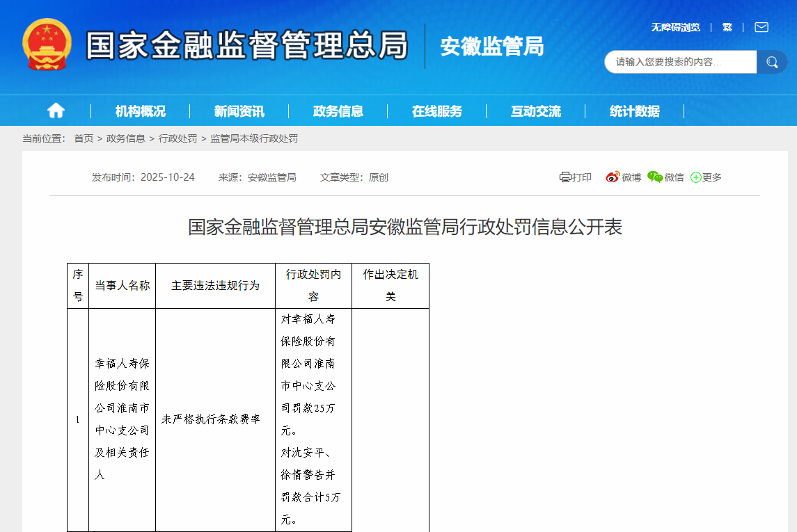Open 行政处罚 from the breadcrumb trail
This screenshot has height=532, width=797.
point(179,138)
